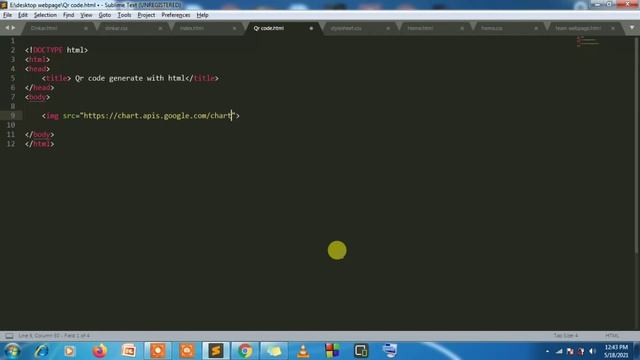Click the Sublime Text title bar icon
Image resolution: width=640 pixels, height=360 pixels.
pos(4,5)
